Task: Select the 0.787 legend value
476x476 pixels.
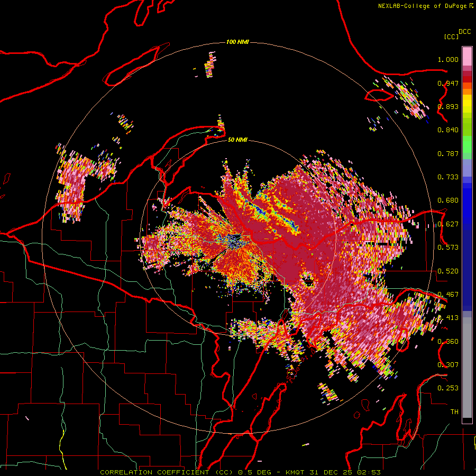Action: coord(448,153)
